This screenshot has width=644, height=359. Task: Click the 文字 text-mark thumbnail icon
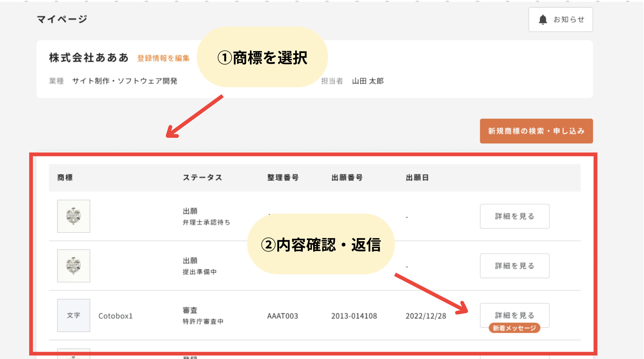click(73, 315)
